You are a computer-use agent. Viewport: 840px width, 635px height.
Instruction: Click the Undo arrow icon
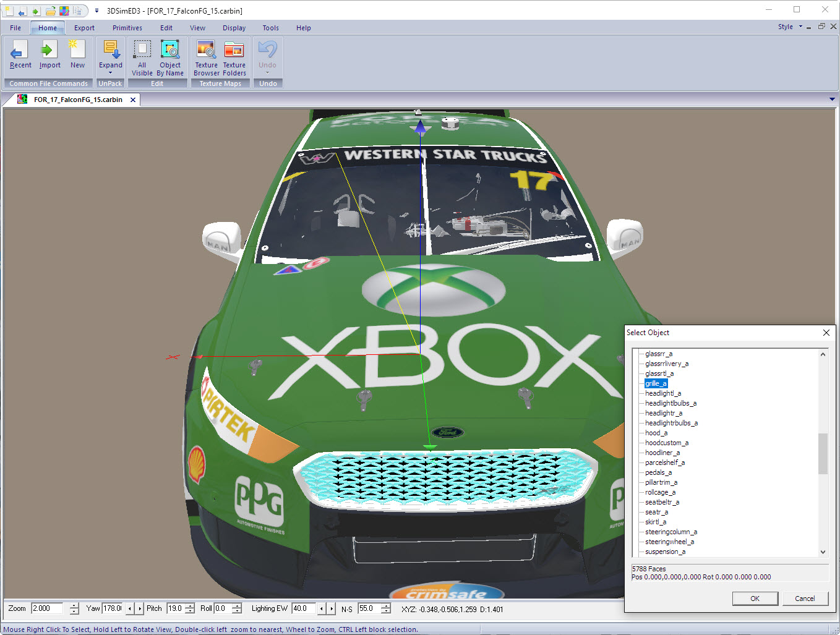coord(267,49)
